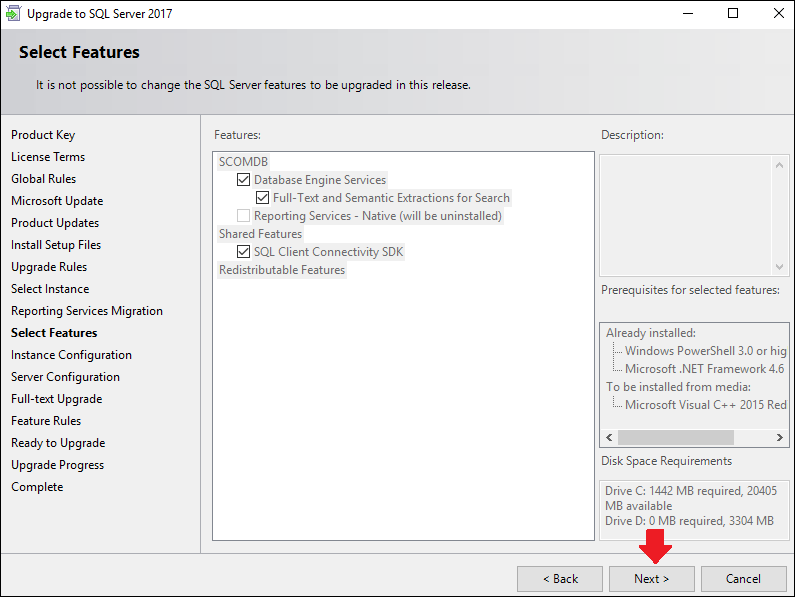Cancel the upgrade wizard
The height and width of the screenshot is (597, 795).
click(743, 579)
